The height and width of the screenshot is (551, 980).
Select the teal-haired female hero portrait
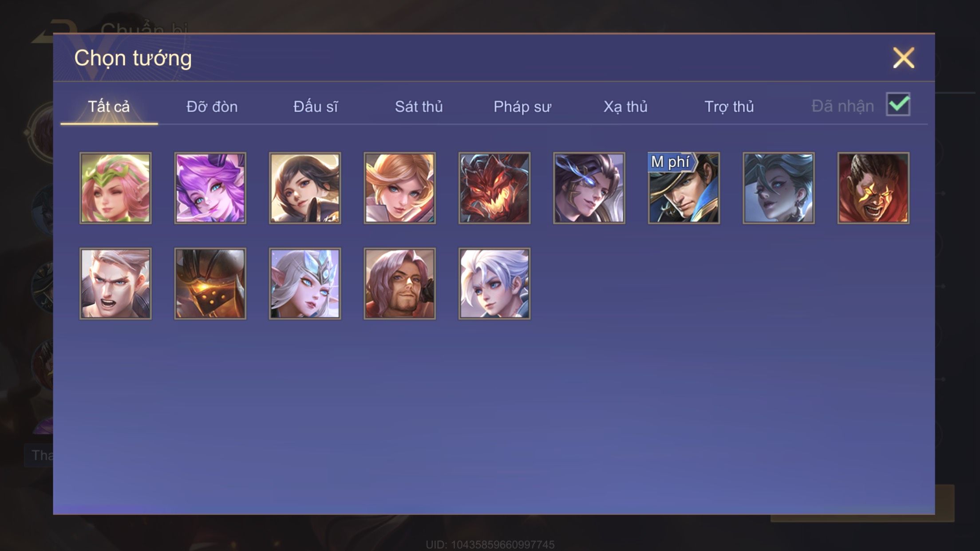coord(778,188)
